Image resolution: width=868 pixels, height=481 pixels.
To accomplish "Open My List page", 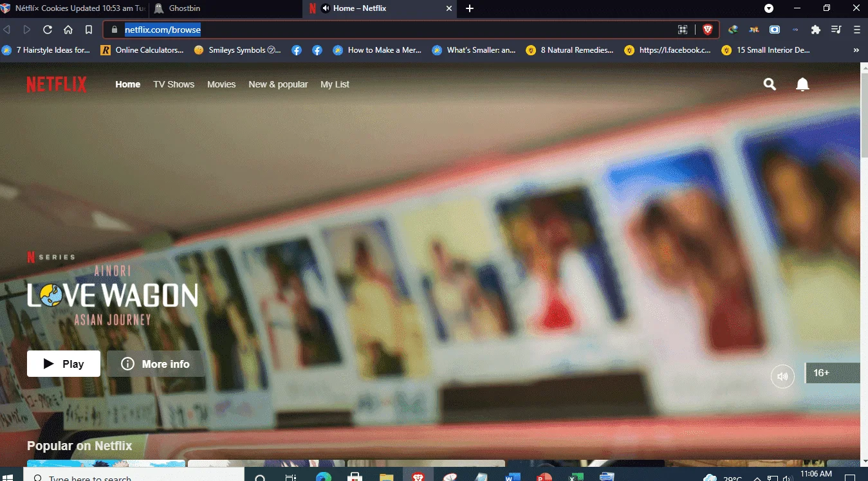I will pyautogui.click(x=335, y=84).
